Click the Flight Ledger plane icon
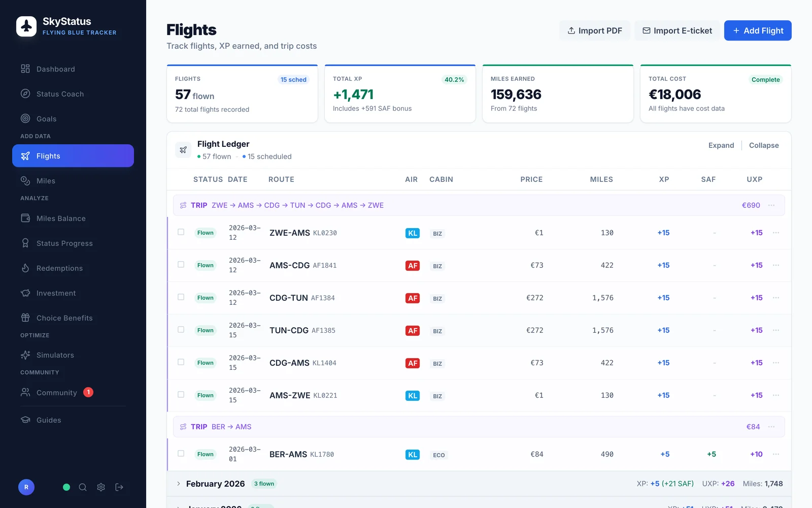Viewport: 812px width, 508px height. pyautogui.click(x=183, y=150)
